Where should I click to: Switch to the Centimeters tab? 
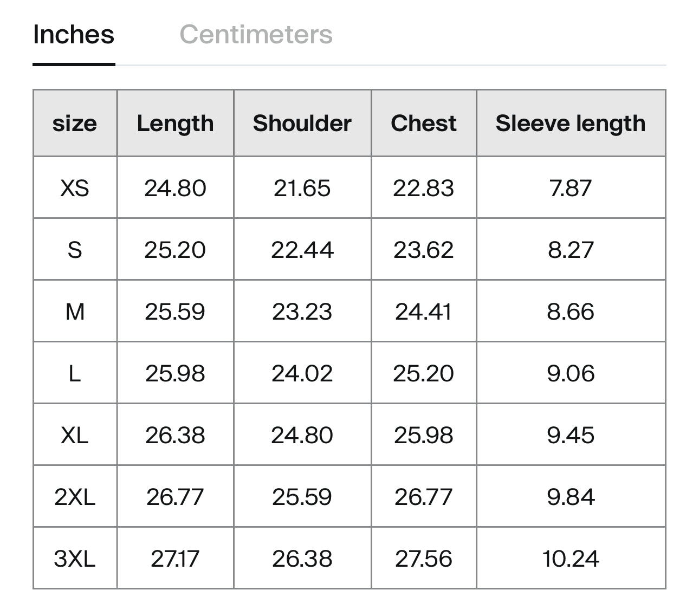pyautogui.click(x=256, y=35)
